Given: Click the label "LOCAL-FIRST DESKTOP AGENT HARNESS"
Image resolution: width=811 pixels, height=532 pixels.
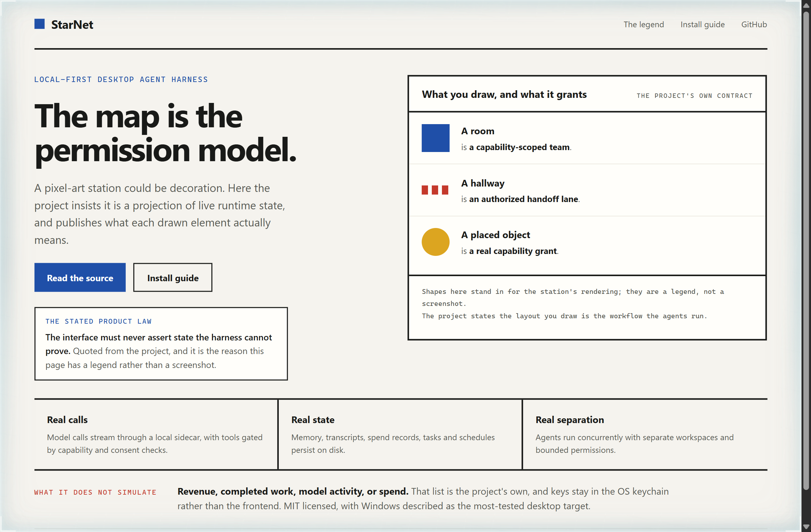Looking at the screenshot, I should (x=121, y=79).
